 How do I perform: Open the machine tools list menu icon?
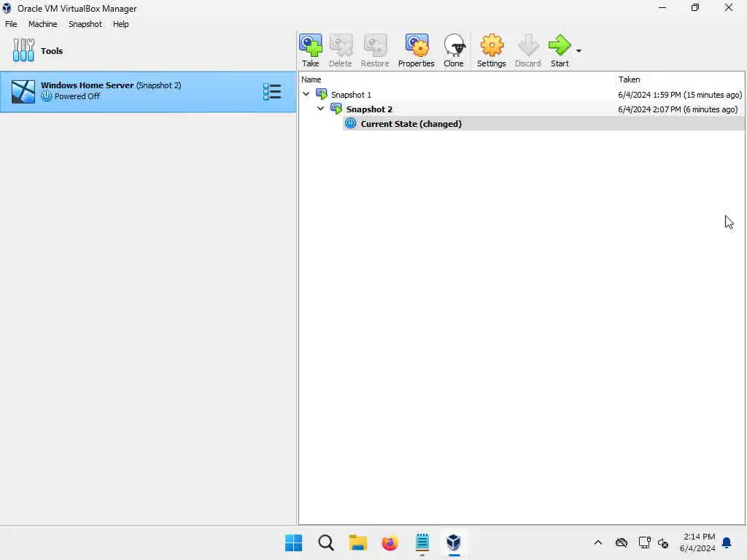click(272, 91)
